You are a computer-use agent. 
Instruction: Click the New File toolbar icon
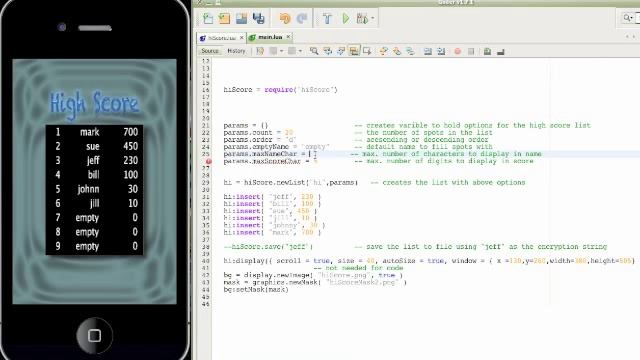pos(208,18)
